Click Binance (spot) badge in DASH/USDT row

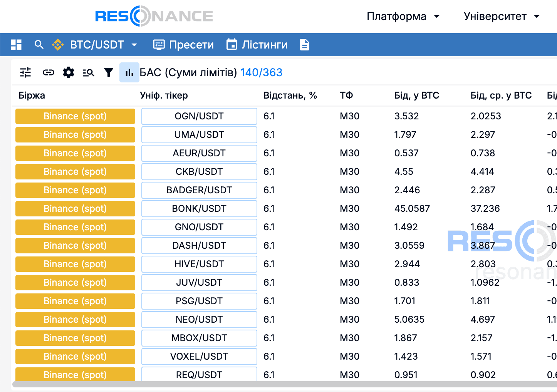75,246
